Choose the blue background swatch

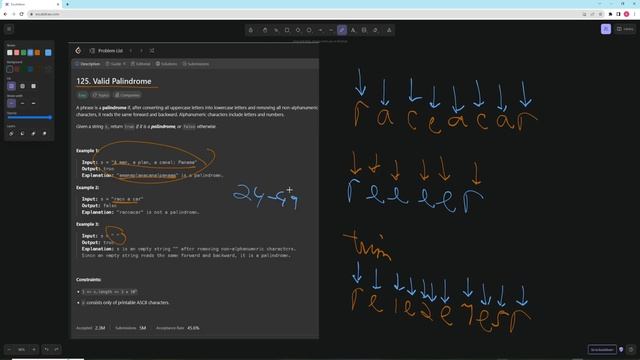(31, 69)
